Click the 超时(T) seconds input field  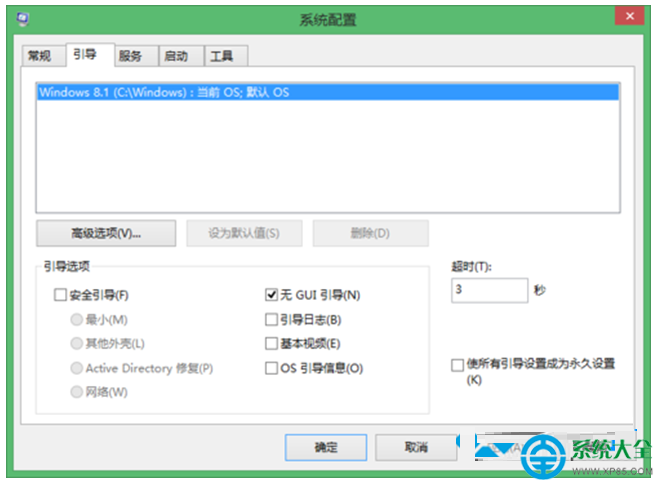tap(489, 290)
